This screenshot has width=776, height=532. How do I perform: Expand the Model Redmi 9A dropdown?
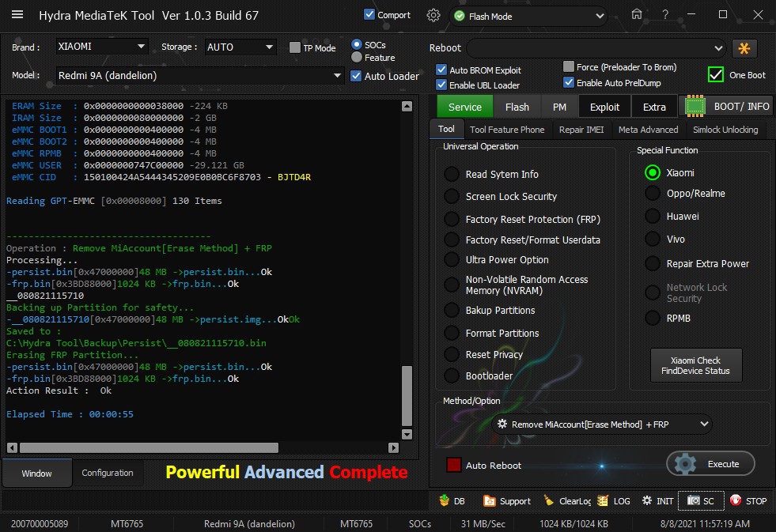tap(199, 76)
